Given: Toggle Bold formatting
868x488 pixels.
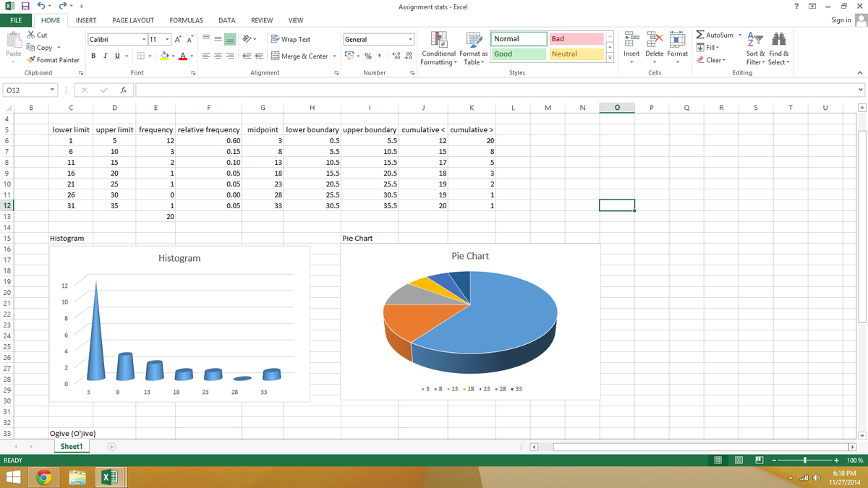Looking at the screenshot, I should (x=95, y=56).
